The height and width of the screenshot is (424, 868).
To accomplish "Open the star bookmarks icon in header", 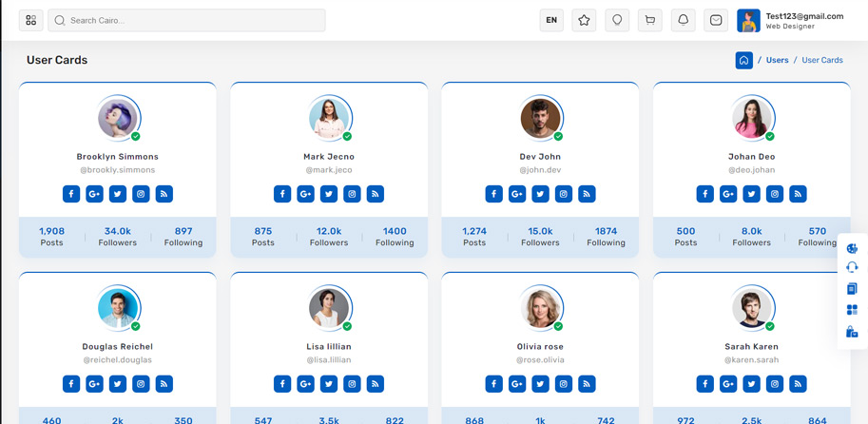I will tap(584, 21).
